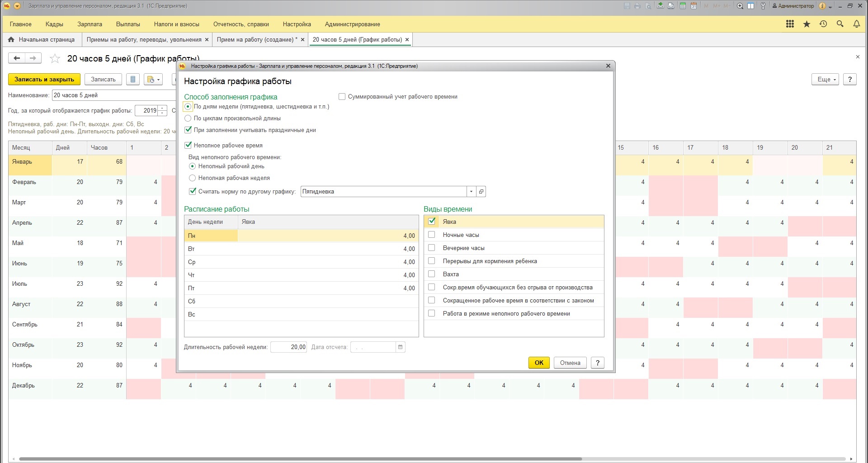Screen dimensions: 868x463
Task: Open the Еще dropdown menu
Action: pos(826,79)
